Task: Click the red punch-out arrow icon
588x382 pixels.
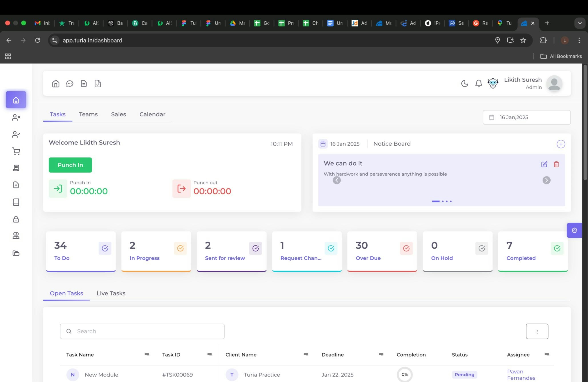Action: (181, 188)
